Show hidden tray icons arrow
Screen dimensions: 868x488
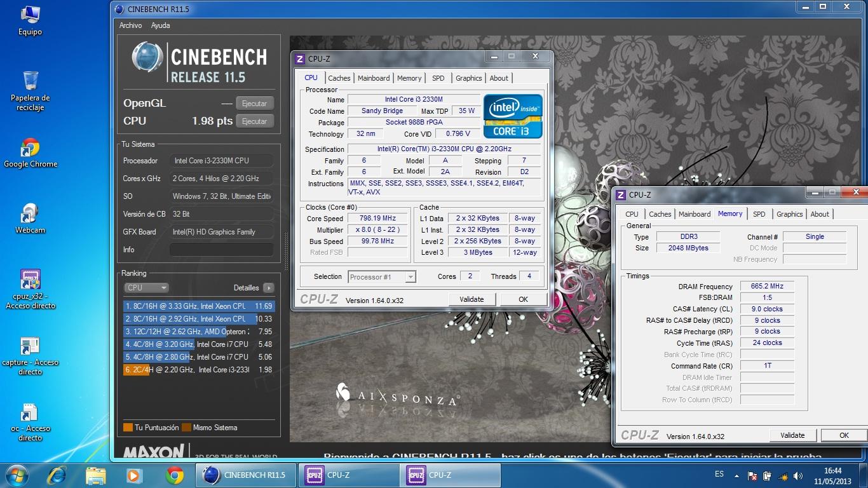[736, 475]
